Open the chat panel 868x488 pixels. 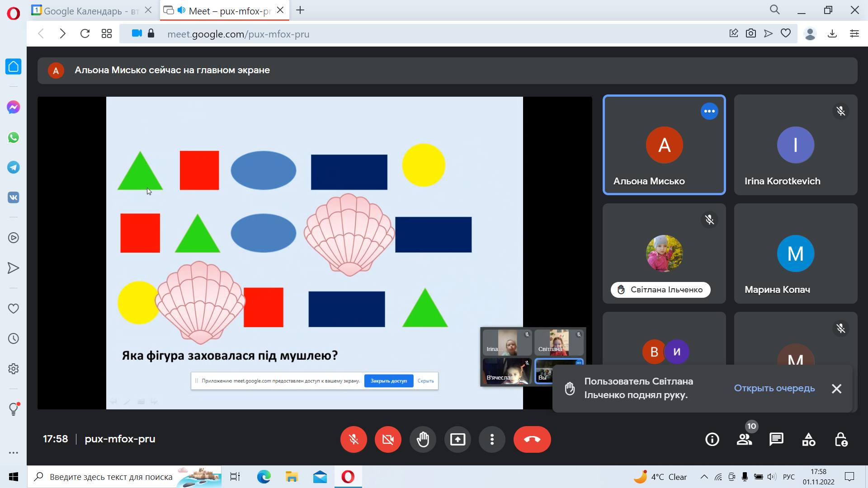pos(776,439)
